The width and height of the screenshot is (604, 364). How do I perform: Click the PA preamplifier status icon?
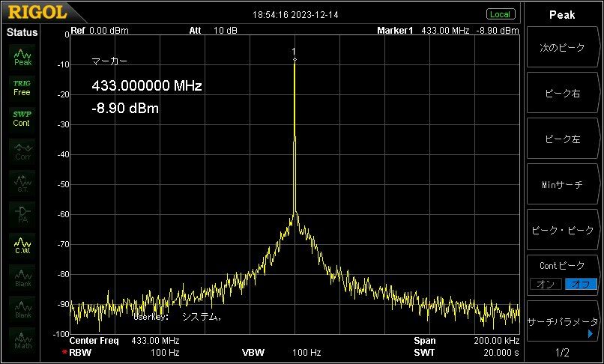22,214
